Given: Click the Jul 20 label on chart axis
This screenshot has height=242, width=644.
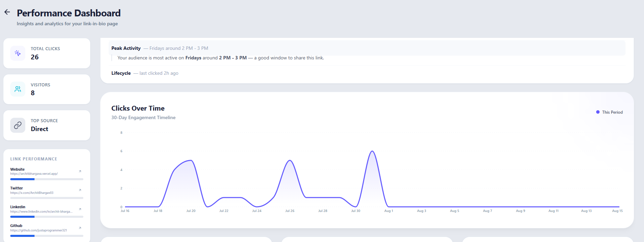Looking at the screenshot, I should tap(191, 211).
